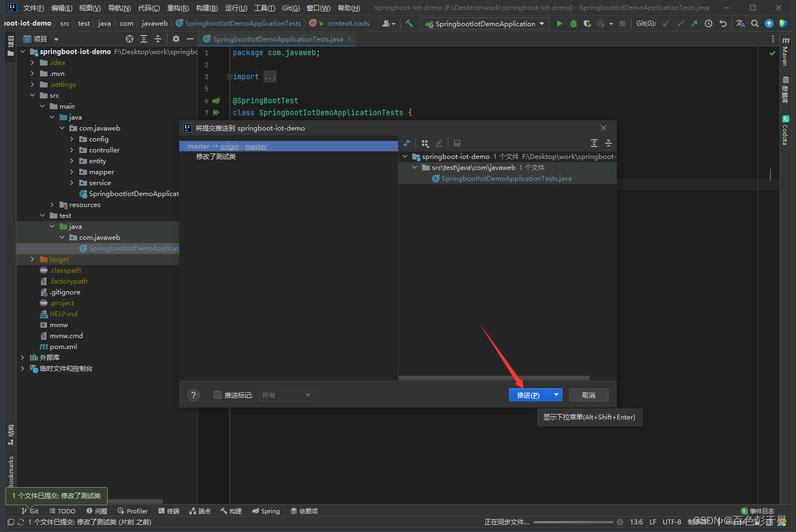This screenshot has width=796, height=532.
Task: Click horizontal scrollbar in push dialog file tree
Action: point(494,377)
